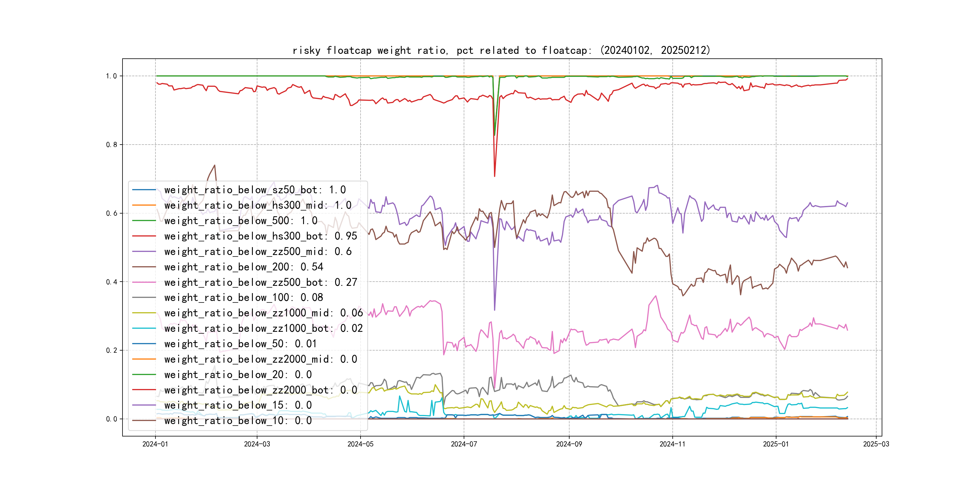The height and width of the screenshot is (490, 980).
Task: Select legend entry weight_ratio_below_200: 0.54
Action: pos(243,267)
